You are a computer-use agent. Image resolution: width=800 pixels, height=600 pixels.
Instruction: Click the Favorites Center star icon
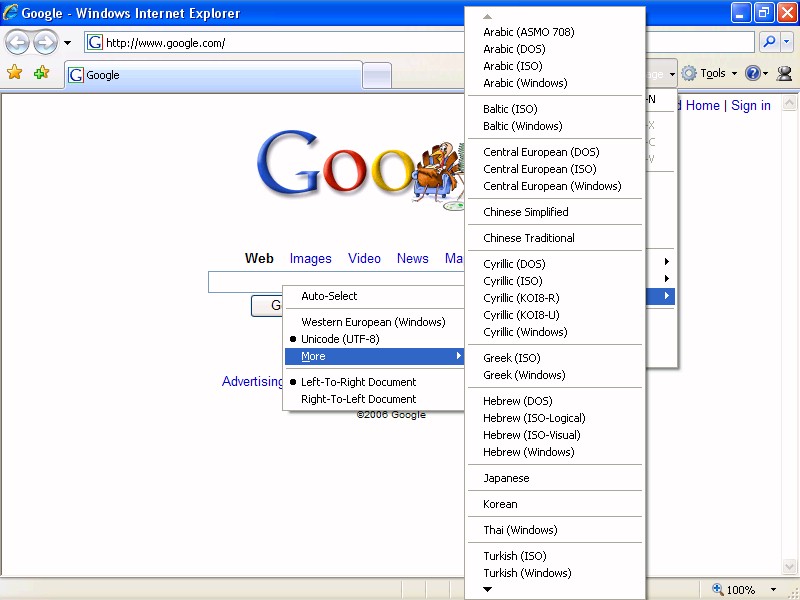15,73
